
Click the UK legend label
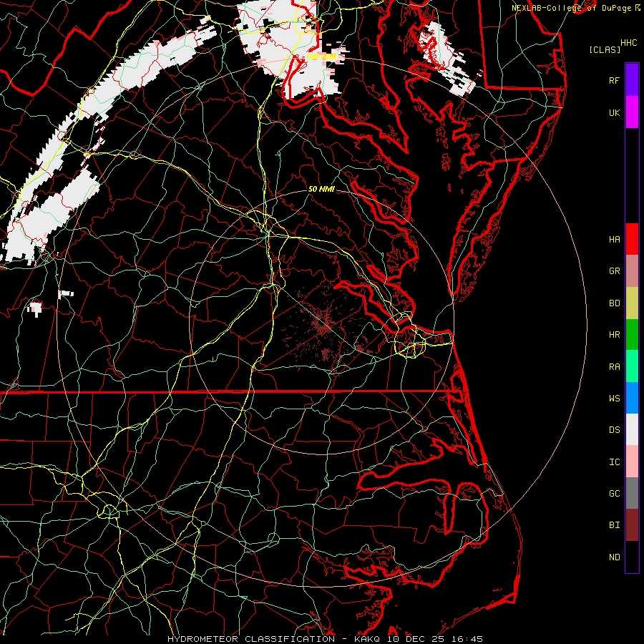pyautogui.click(x=615, y=112)
